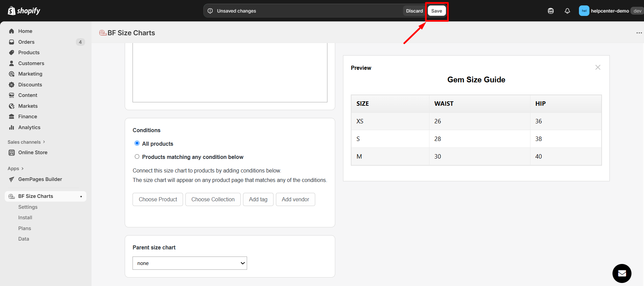Click Save to save unsaved changes
644x286 pixels.
coord(436,11)
